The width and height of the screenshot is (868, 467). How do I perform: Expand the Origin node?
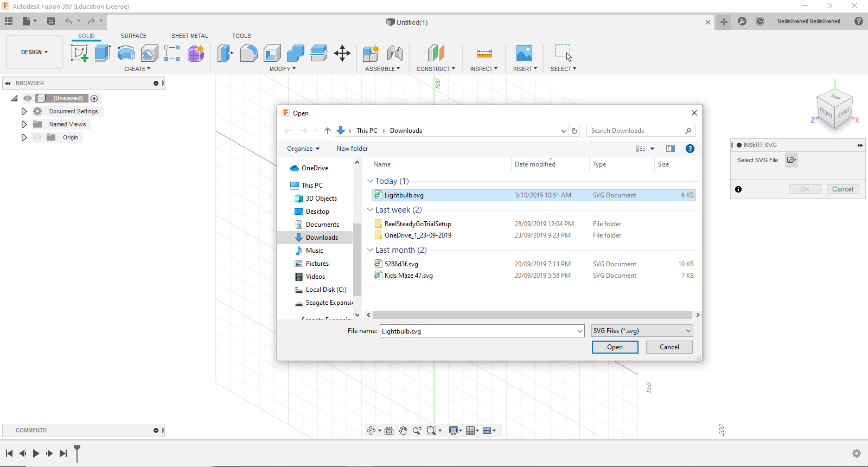tap(24, 137)
